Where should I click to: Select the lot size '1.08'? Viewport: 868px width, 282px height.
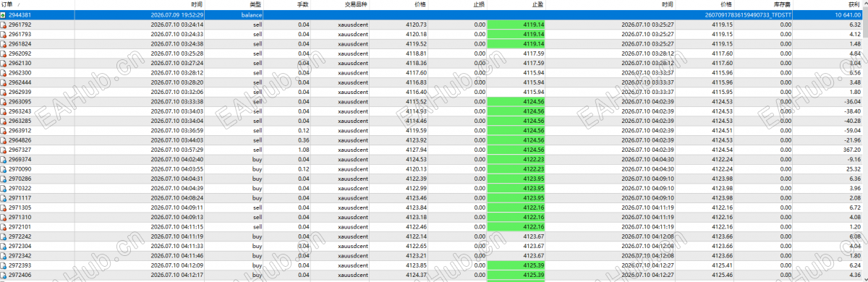tap(304, 150)
